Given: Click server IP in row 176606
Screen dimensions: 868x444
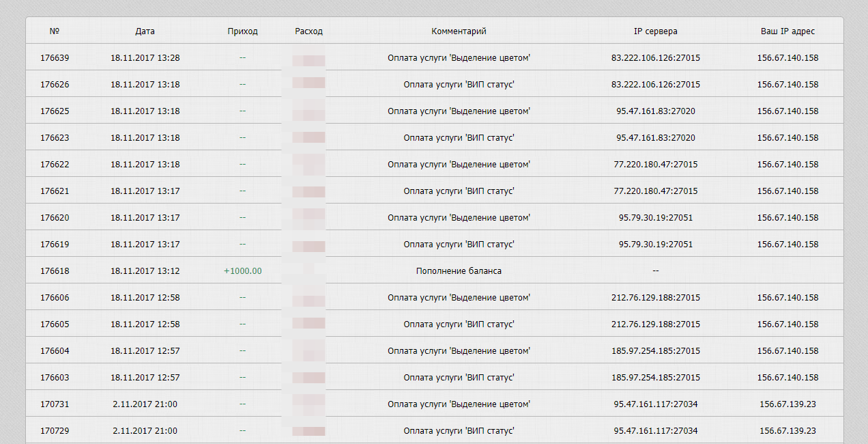Looking at the screenshot, I should 656,298.
